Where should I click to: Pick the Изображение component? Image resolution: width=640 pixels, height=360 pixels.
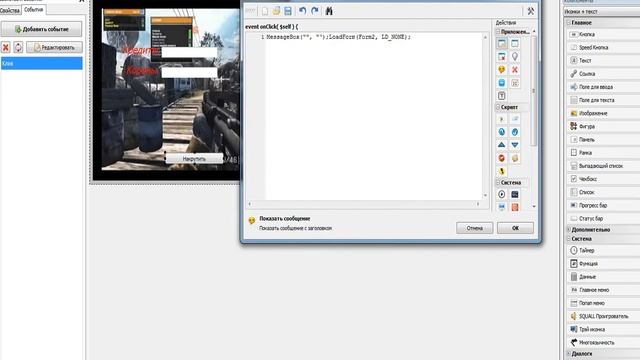click(602, 113)
